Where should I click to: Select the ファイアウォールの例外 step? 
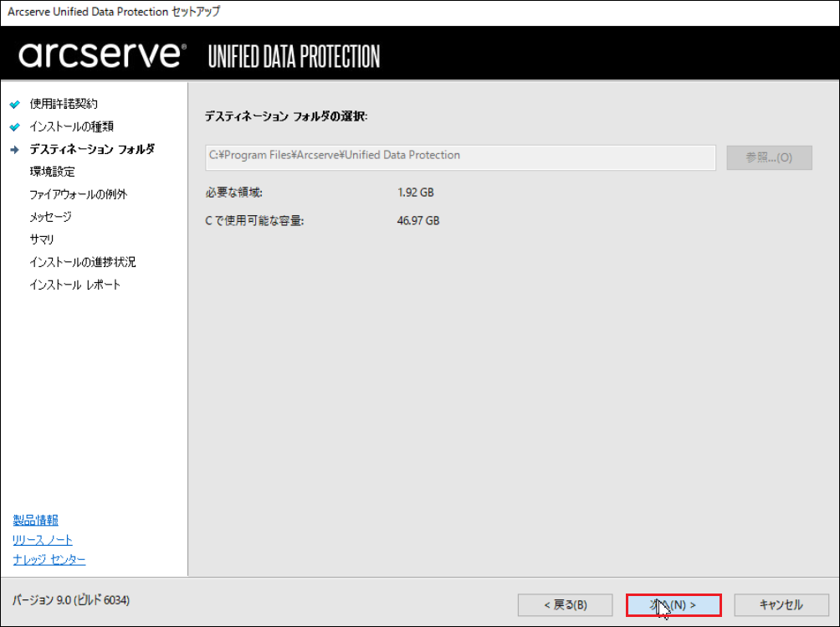click(x=78, y=194)
